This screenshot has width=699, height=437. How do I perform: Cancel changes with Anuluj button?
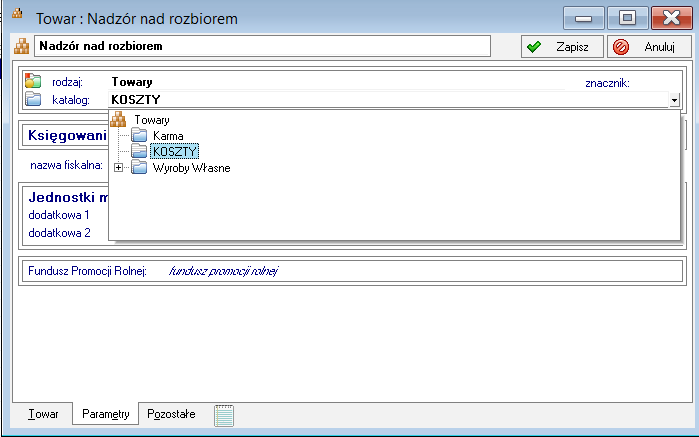pyautogui.click(x=650, y=47)
